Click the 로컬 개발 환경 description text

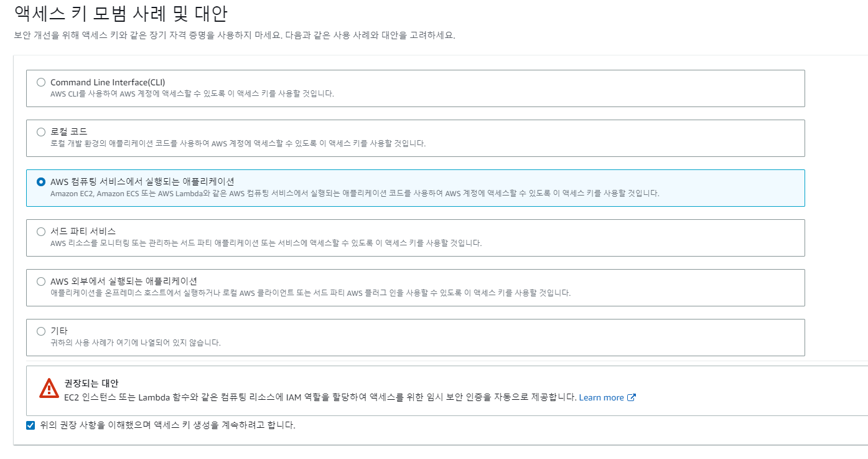click(238, 143)
